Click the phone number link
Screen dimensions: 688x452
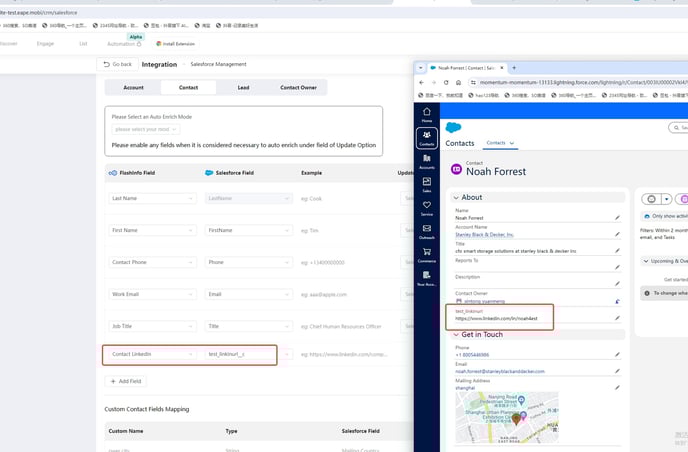click(472, 355)
